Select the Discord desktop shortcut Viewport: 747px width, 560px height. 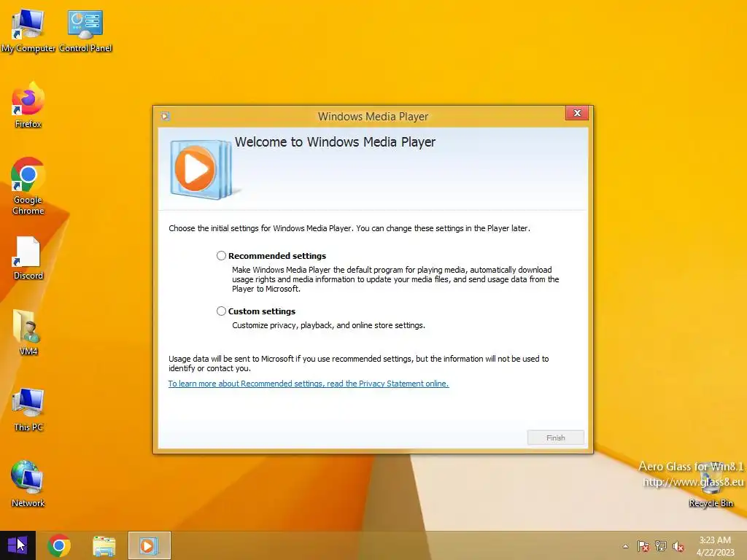coord(28,257)
